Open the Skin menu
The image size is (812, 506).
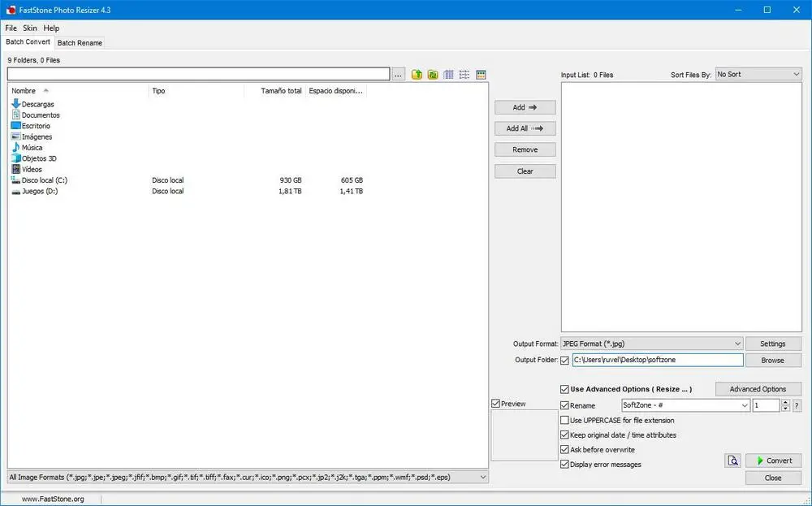click(29, 28)
